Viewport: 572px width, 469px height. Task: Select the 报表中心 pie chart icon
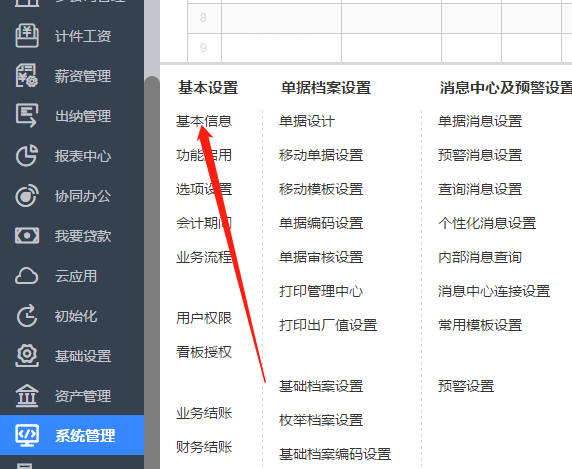coord(27,156)
